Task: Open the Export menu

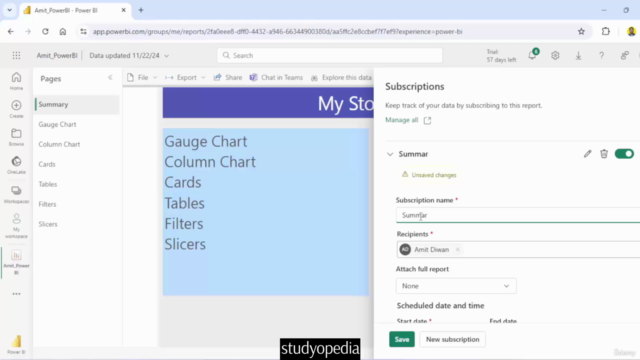Action: click(185, 78)
